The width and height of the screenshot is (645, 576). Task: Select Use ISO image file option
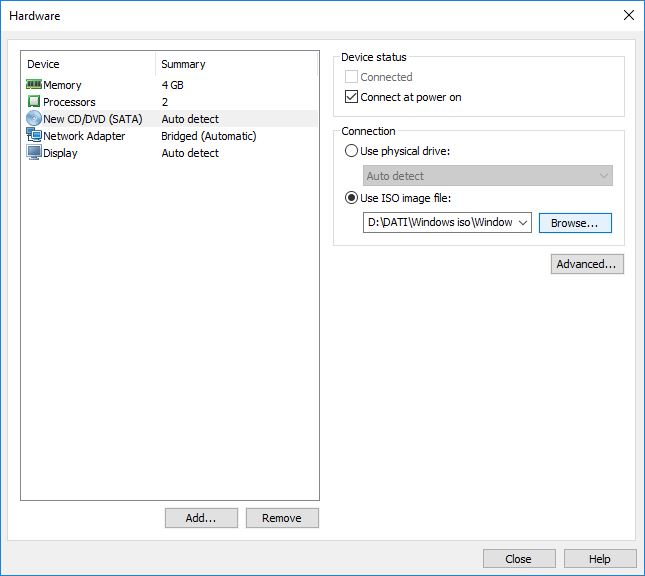351,197
